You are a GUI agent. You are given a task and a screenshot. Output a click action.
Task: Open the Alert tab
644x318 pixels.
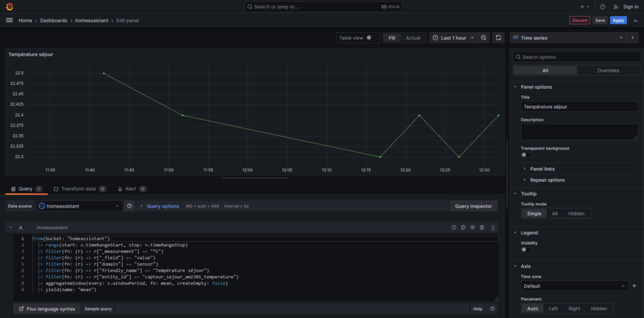point(132,189)
